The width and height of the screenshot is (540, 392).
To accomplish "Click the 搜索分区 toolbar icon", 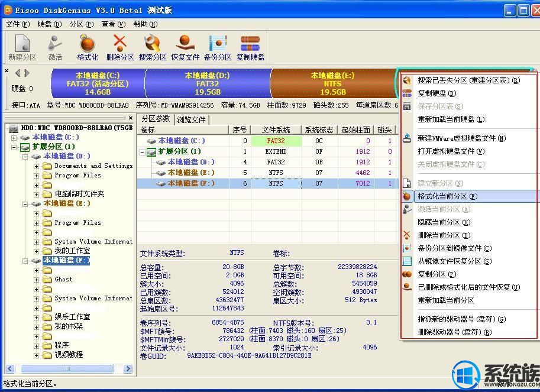I will click(153, 47).
